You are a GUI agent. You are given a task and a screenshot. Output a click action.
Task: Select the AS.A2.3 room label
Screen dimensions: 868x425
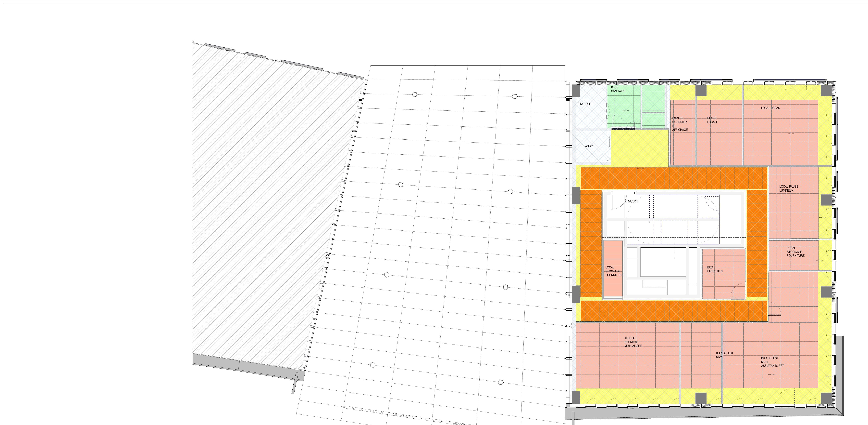590,146
